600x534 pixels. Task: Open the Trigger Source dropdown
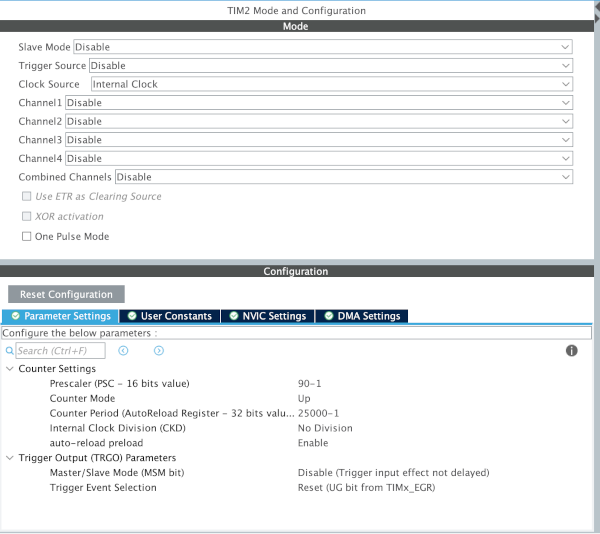click(330, 66)
